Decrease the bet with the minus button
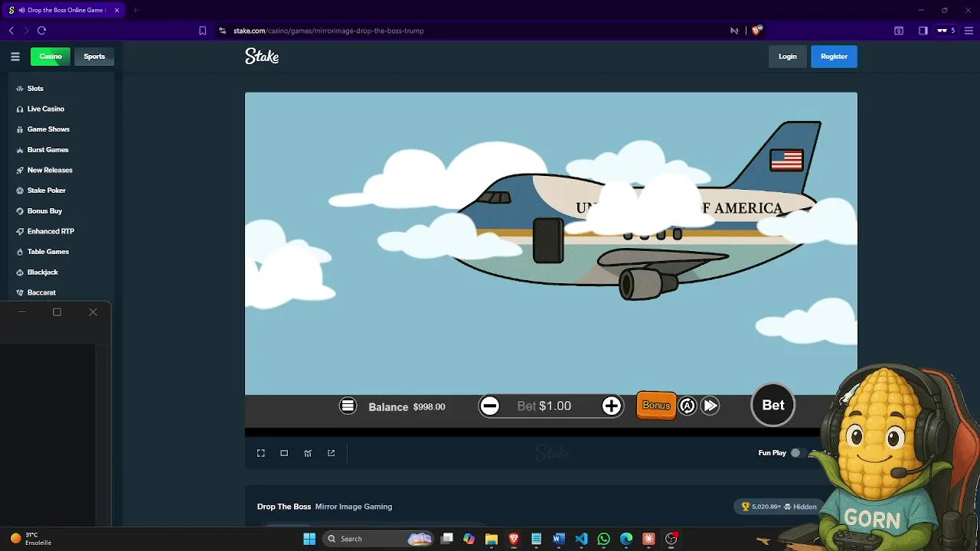The height and width of the screenshot is (551, 980). click(490, 406)
